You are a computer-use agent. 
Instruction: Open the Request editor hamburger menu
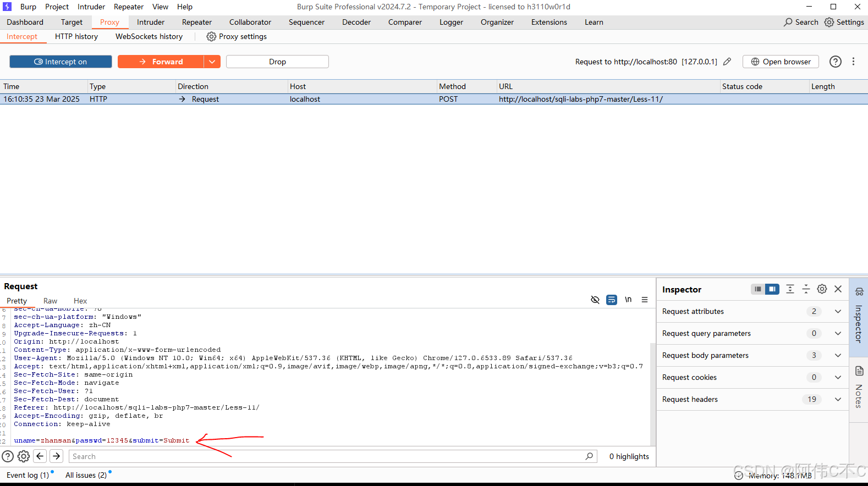(x=645, y=300)
